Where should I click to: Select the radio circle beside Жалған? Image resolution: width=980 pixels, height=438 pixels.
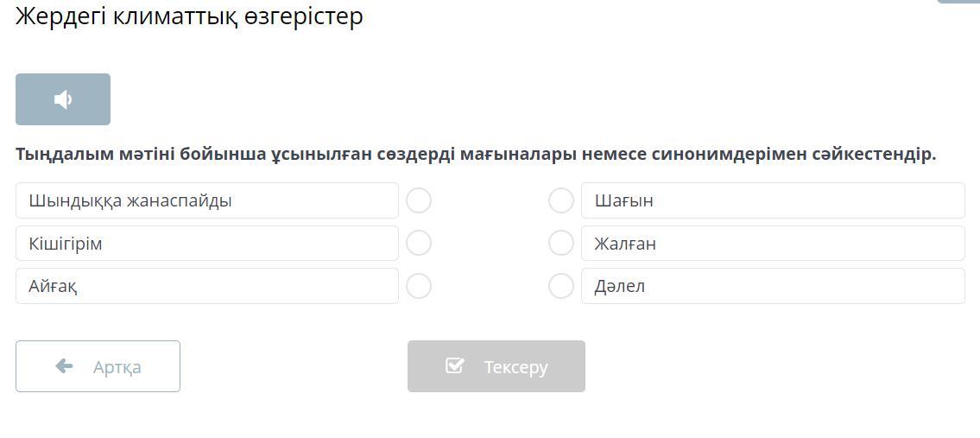pyautogui.click(x=561, y=244)
